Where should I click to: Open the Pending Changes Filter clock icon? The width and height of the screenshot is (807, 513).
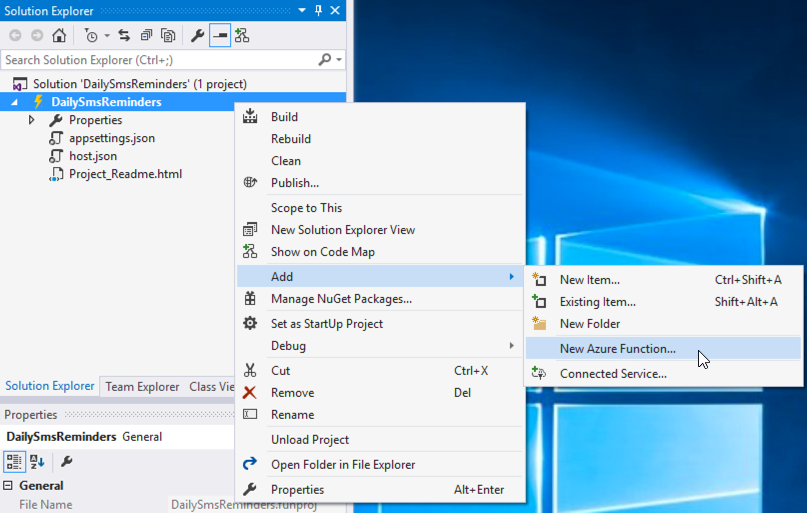click(91, 36)
